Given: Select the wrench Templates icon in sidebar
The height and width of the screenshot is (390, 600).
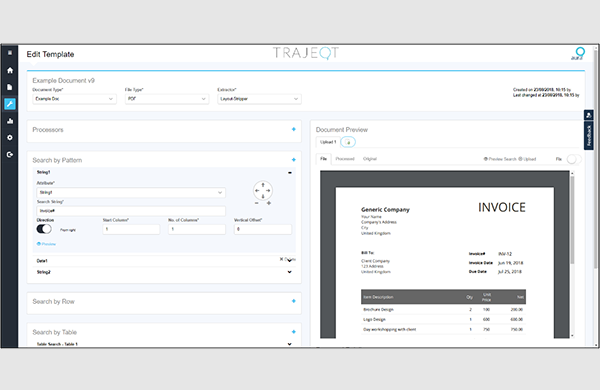Looking at the screenshot, I should (x=10, y=104).
